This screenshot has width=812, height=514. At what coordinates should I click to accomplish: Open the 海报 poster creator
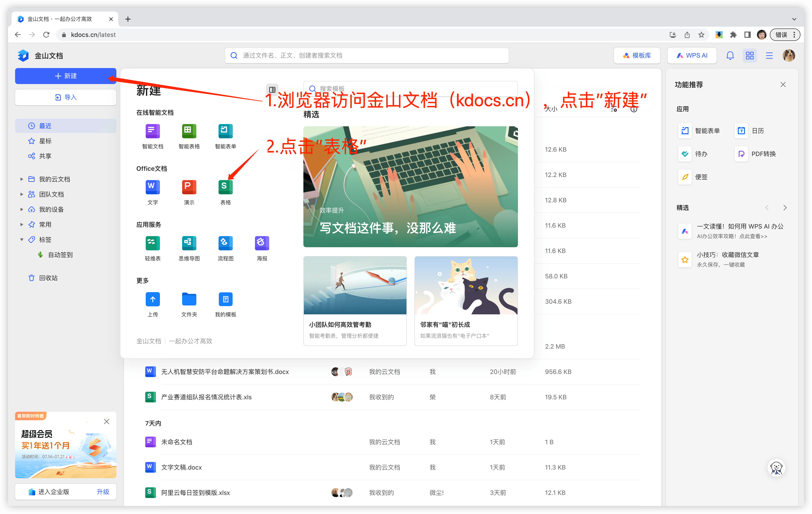pyautogui.click(x=262, y=243)
